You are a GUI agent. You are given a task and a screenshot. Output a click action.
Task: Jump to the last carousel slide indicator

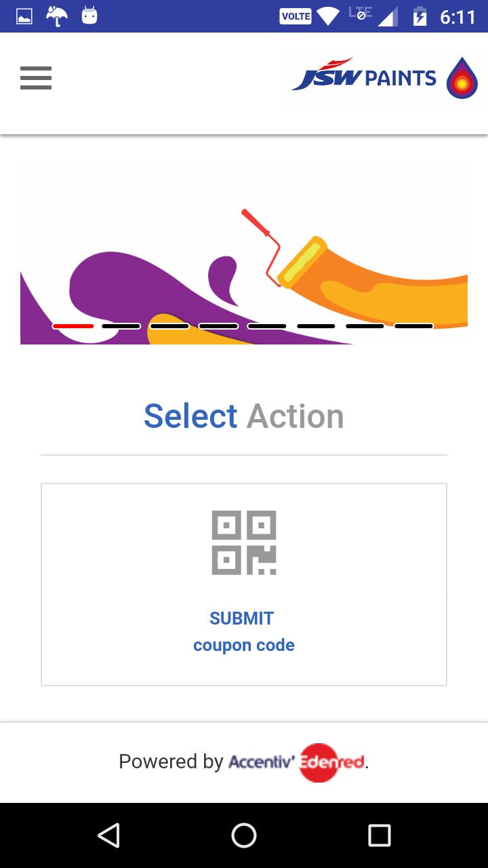pos(413,326)
